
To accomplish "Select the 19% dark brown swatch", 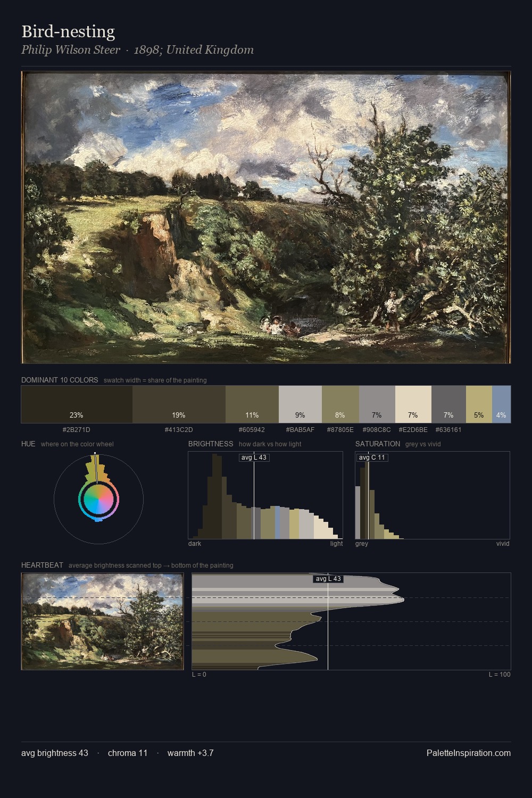I will [x=179, y=404].
